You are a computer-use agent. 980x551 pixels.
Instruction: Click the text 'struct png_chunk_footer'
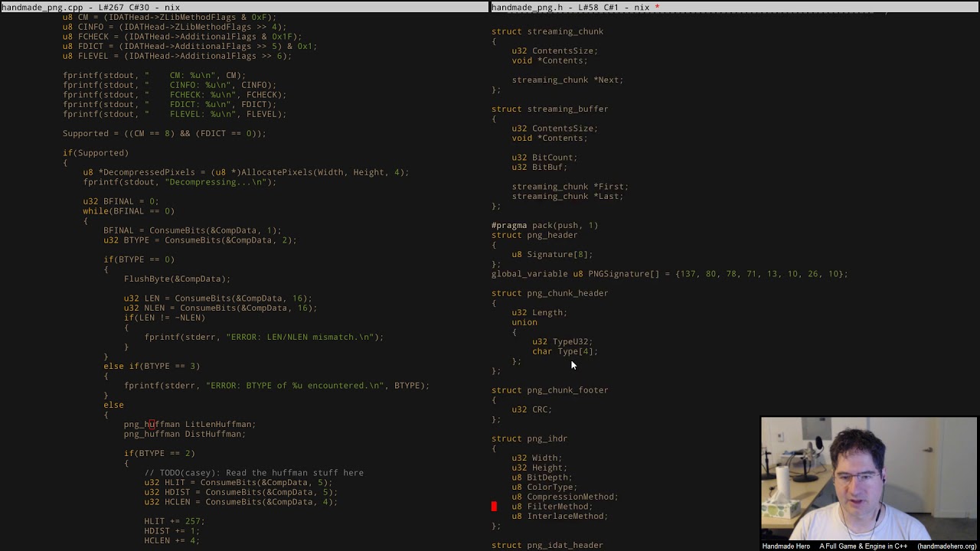pos(550,390)
